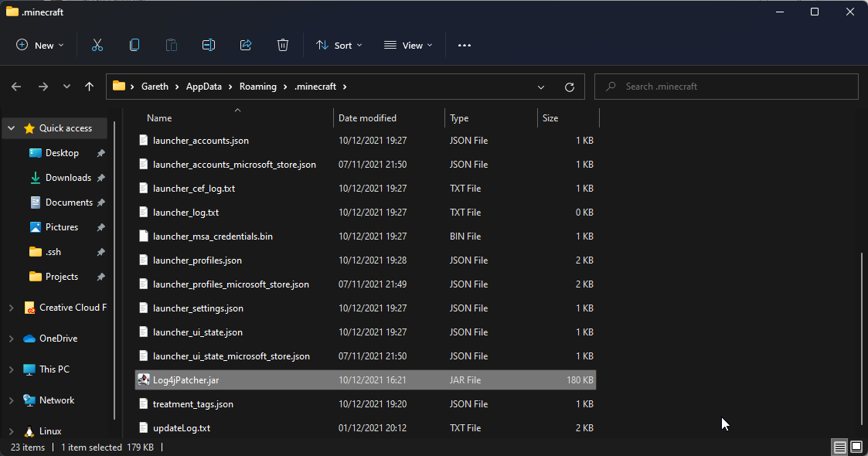
Task: Click the file list vertical scrollbar
Action: 861,339
